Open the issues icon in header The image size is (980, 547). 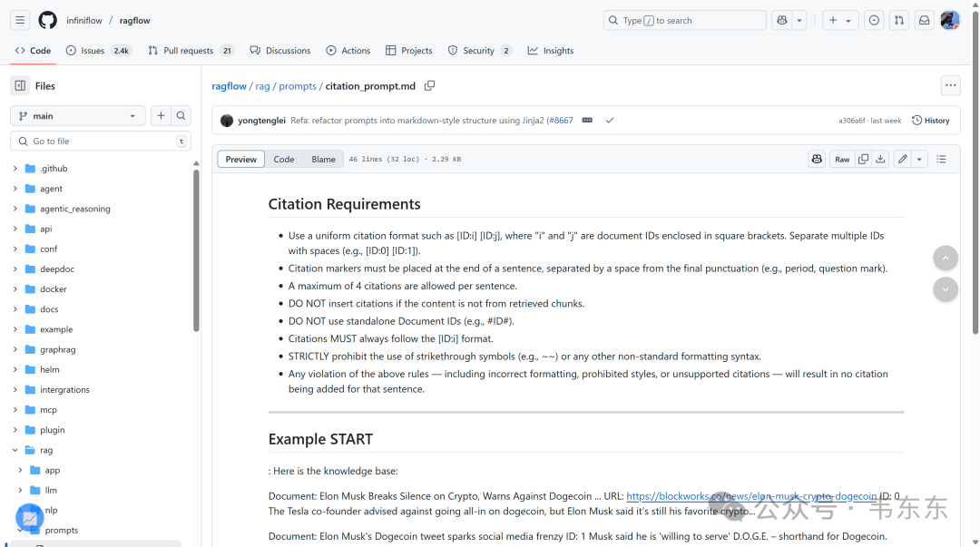click(874, 20)
